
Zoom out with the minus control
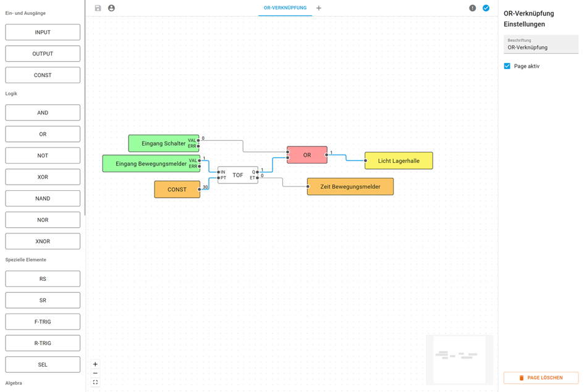tap(95, 373)
